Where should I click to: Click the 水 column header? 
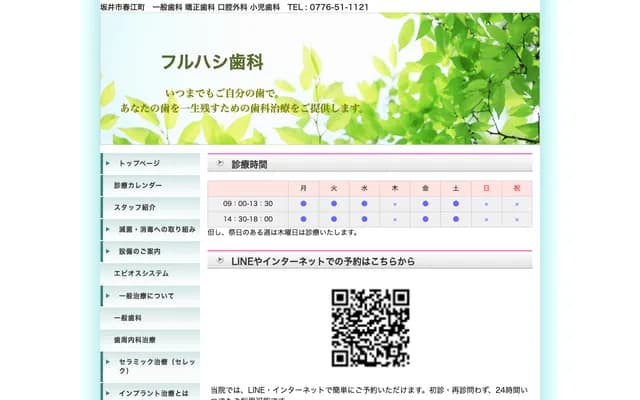(364, 188)
